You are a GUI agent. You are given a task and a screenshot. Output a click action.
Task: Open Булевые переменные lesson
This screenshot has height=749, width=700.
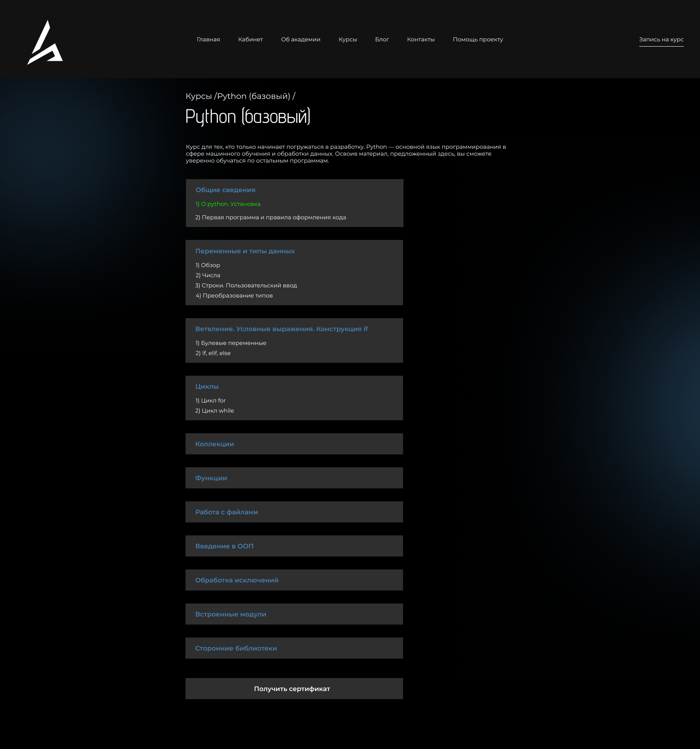[x=230, y=343]
